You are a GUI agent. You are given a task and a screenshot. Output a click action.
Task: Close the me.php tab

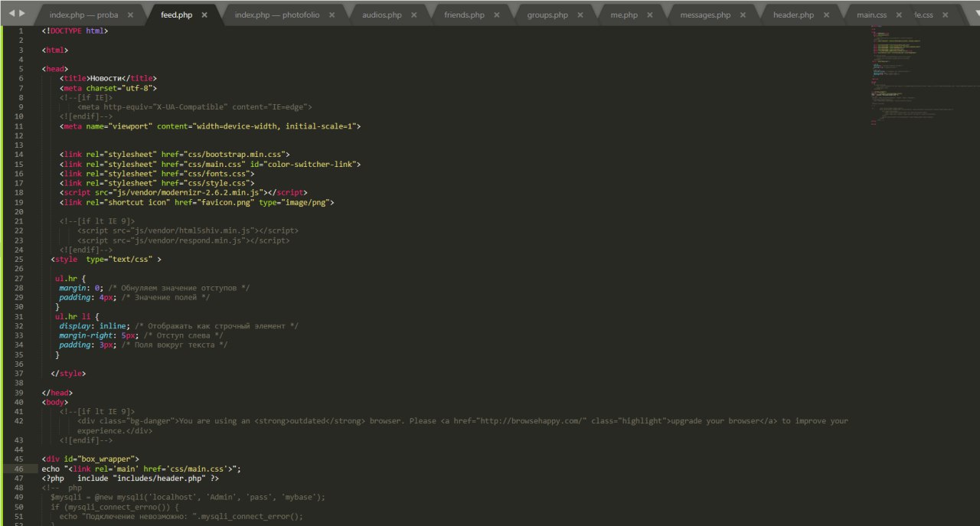[650, 15]
